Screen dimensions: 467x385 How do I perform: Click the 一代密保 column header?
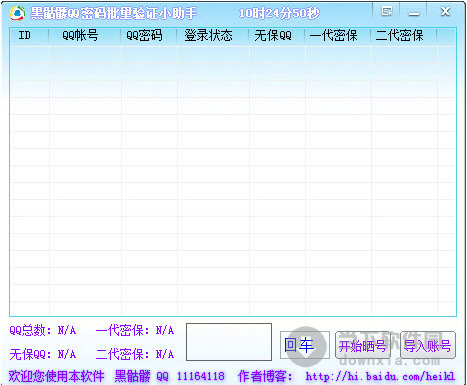tap(338, 36)
